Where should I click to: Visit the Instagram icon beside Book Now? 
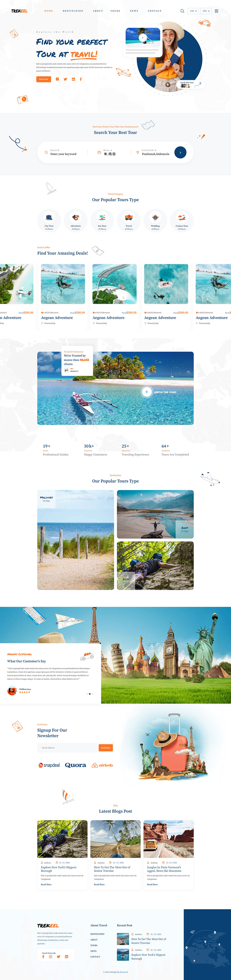(57, 79)
